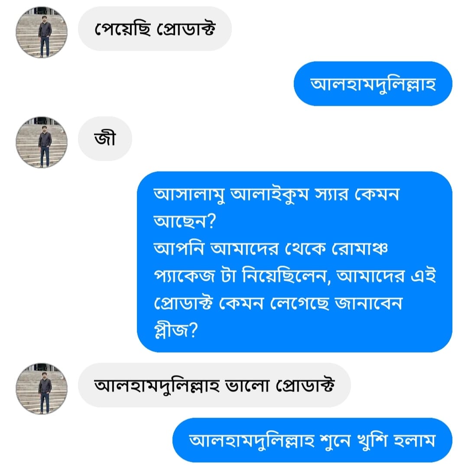
Task: Click the line starting with "প্যাকেজ টা নিয়েছিলেন"
Action: tap(295, 277)
